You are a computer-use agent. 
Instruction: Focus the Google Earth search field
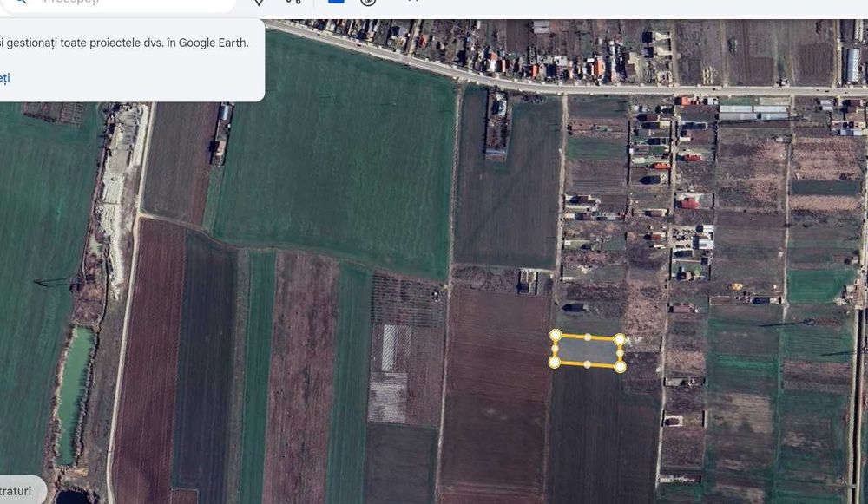tap(119, 3)
